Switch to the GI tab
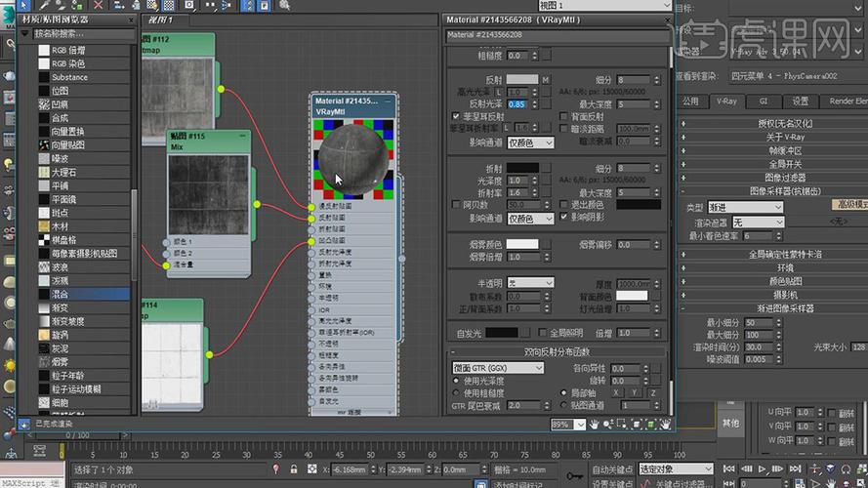The width and height of the screenshot is (868, 488). (764, 101)
